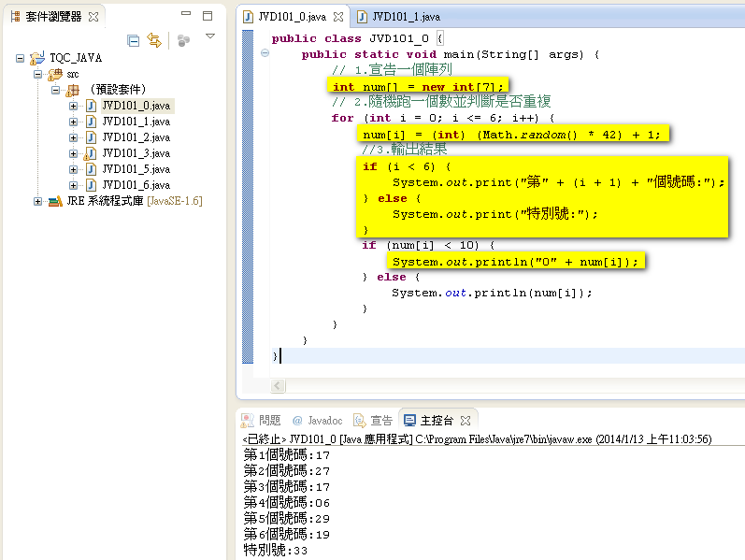Viewport: 745px width, 560px height.
Task: Click the default package icon
Action: click(x=73, y=90)
